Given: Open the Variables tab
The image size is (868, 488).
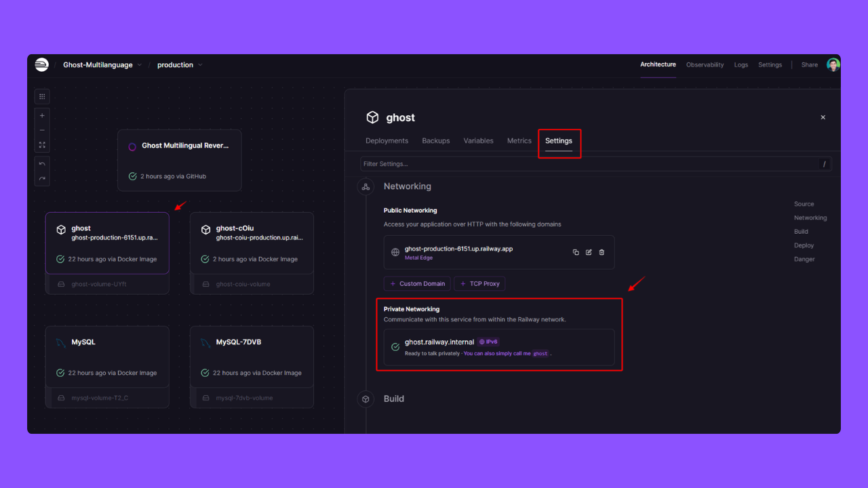Looking at the screenshot, I should pos(478,141).
